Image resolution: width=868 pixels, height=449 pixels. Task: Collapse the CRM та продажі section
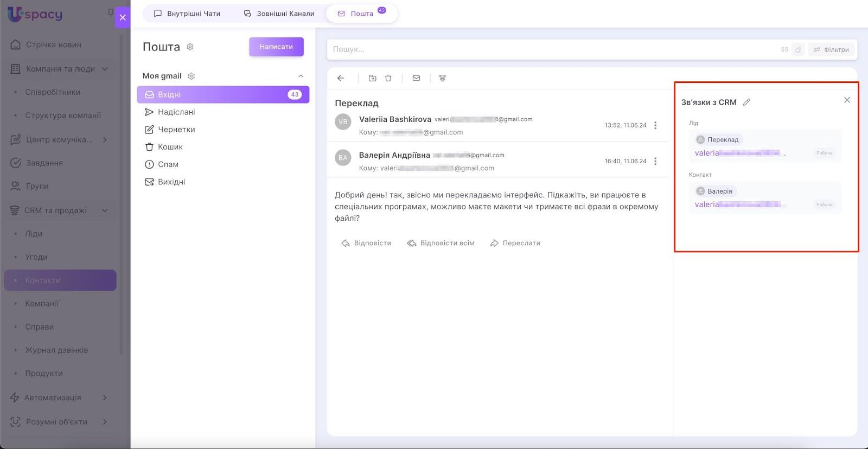click(x=105, y=210)
